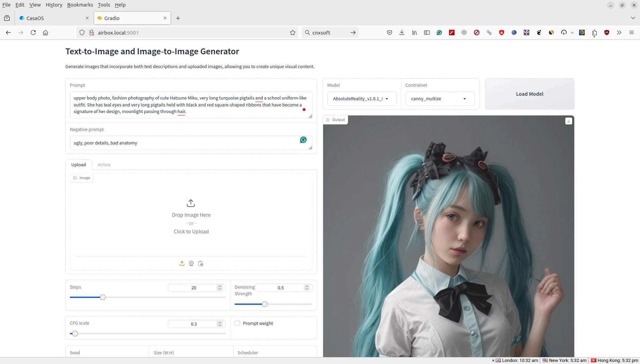Open the Tools menu
Viewport: 640px width, 364px height.
(x=104, y=5)
